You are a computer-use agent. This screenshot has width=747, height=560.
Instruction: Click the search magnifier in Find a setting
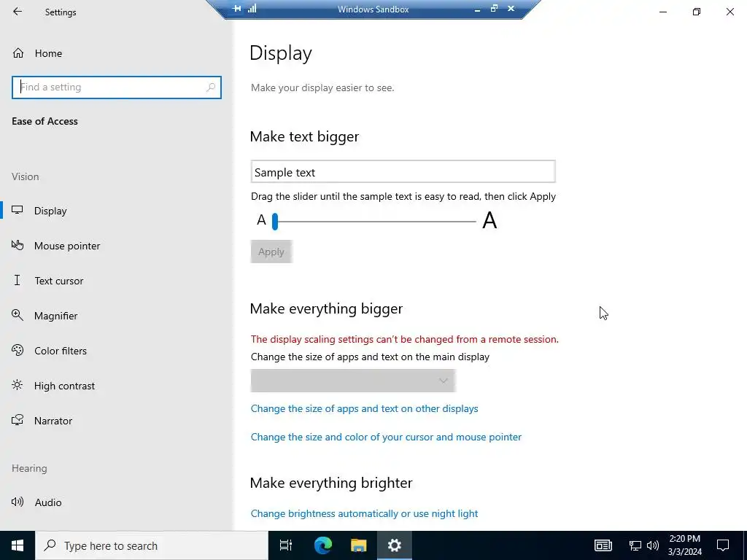point(211,87)
